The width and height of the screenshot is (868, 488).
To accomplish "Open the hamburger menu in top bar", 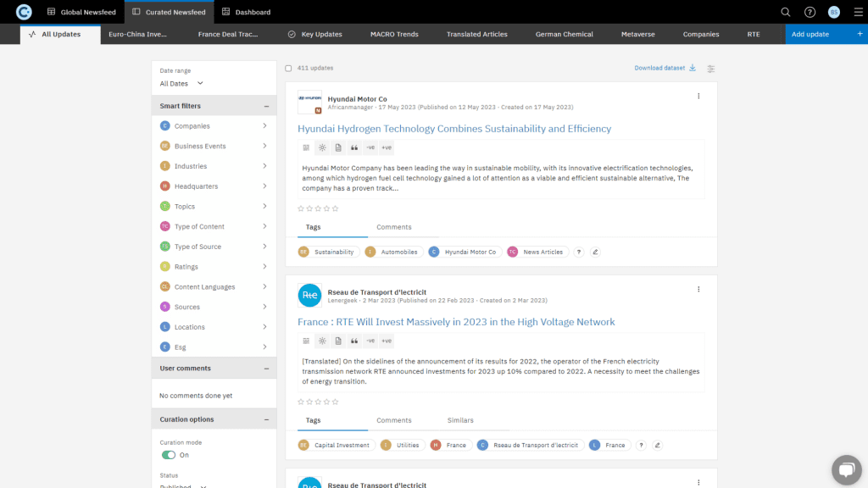I will (858, 12).
